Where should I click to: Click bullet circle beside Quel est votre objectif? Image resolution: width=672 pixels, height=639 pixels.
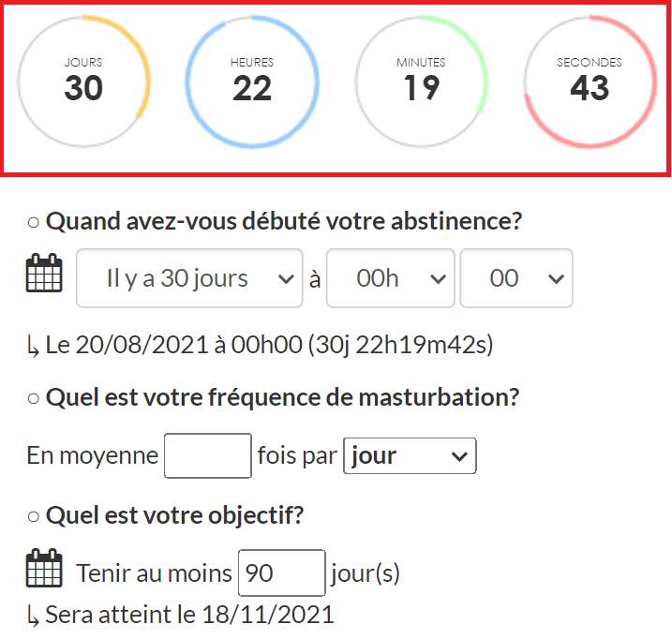pyautogui.click(x=33, y=516)
